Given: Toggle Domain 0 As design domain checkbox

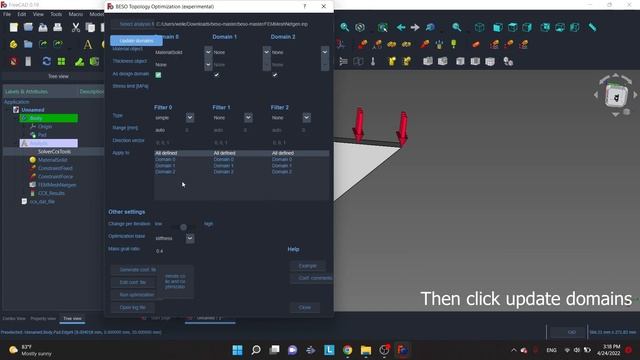Looking at the screenshot, I should [158, 75].
